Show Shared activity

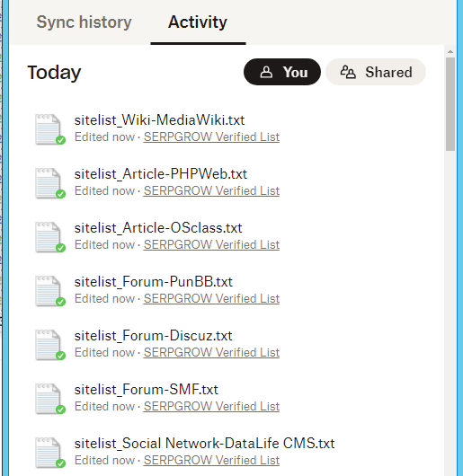[x=376, y=72]
